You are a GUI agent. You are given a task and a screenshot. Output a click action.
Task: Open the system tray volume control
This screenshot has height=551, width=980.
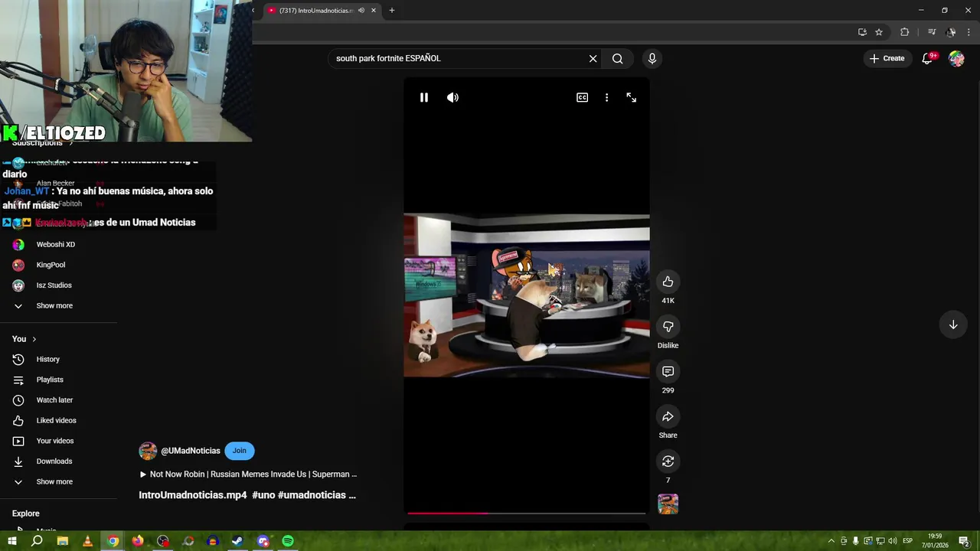tap(892, 541)
